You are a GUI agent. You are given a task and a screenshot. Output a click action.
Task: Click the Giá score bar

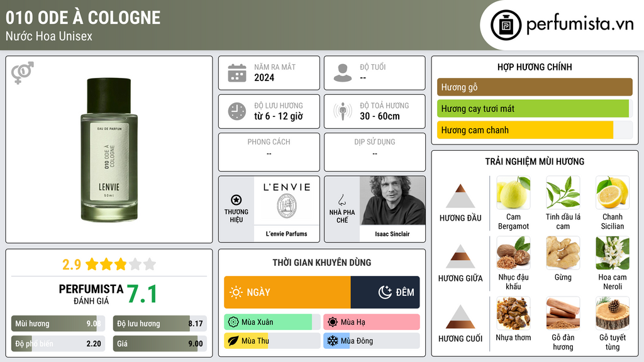click(x=160, y=344)
